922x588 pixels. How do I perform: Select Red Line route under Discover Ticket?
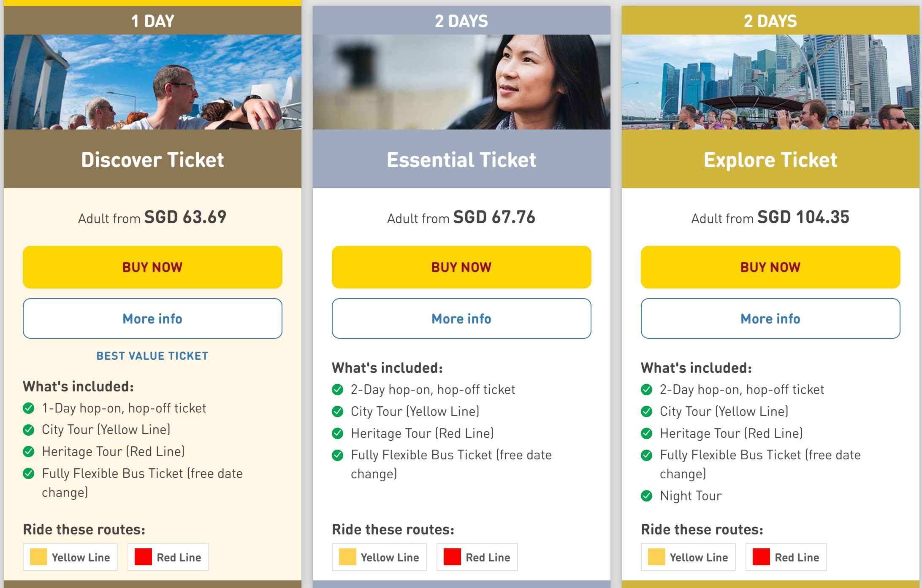(168, 557)
